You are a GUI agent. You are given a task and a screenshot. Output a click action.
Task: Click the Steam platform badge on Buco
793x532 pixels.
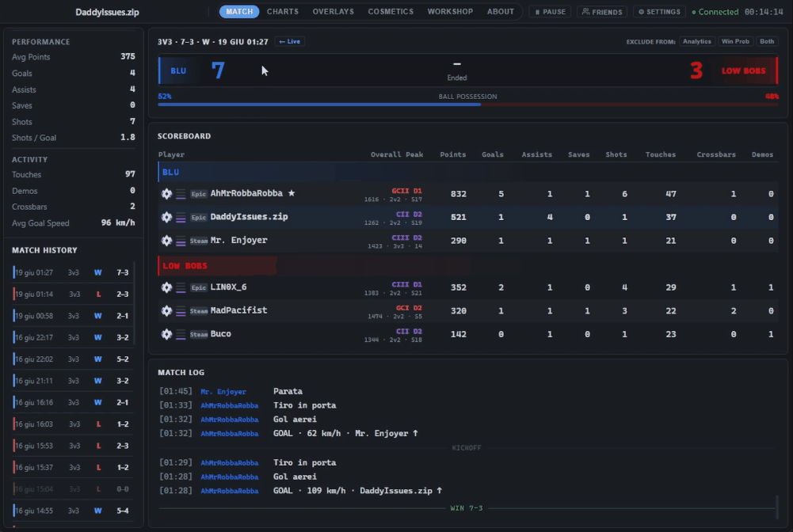(199, 334)
